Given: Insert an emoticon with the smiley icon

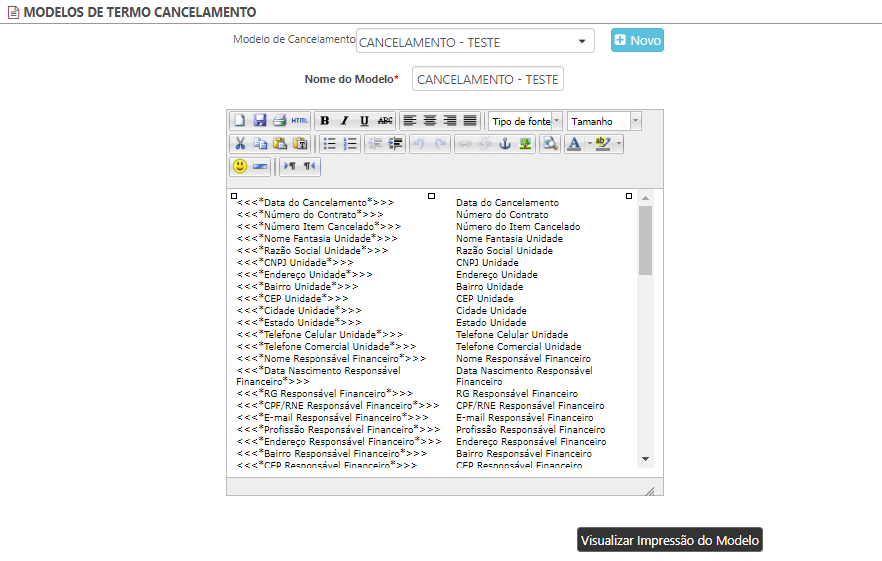Looking at the screenshot, I should tap(240, 166).
